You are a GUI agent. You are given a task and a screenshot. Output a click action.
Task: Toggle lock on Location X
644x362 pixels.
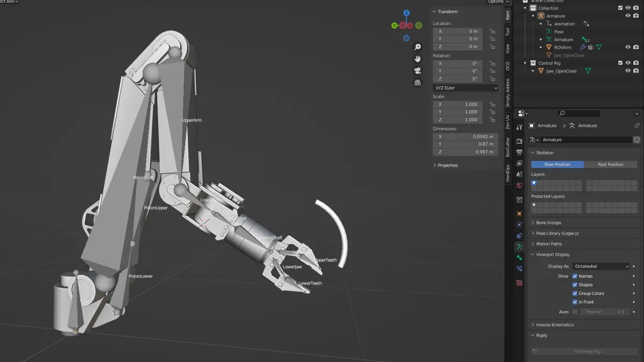tap(492, 31)
